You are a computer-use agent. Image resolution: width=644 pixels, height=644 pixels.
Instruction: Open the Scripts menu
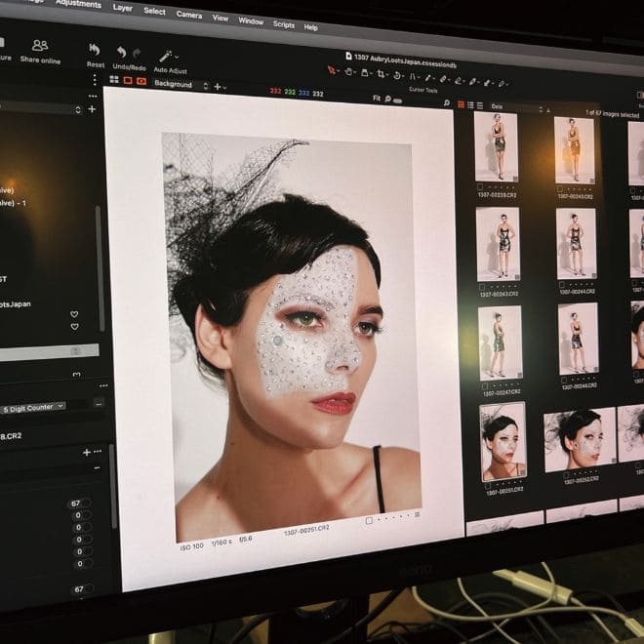coord(284,24)
